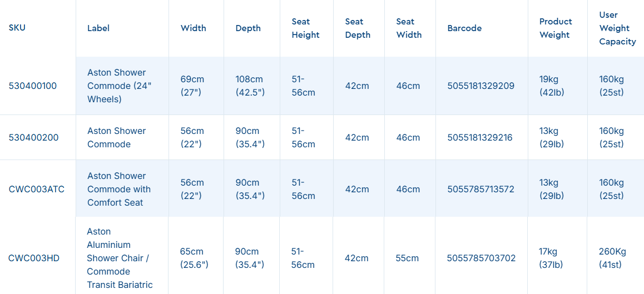Click the SKU column header
This screenshot has height=294, width=644.
click(x=17, y=28)
